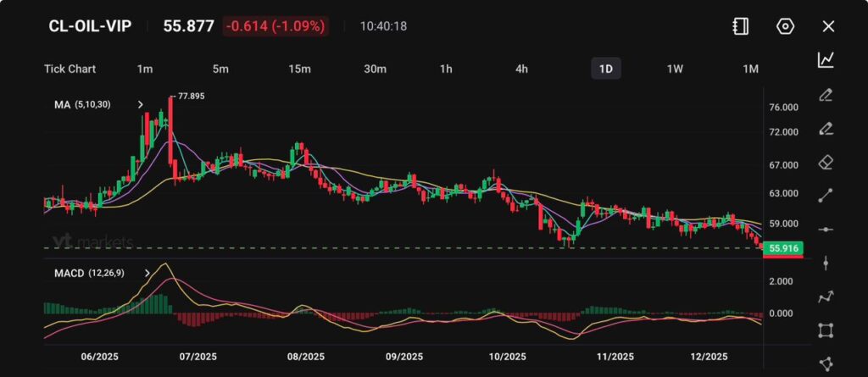Choose the trend line drawing tool
Image resolution: width=868 pixels, height=377 pixels.
coord(826,196)
